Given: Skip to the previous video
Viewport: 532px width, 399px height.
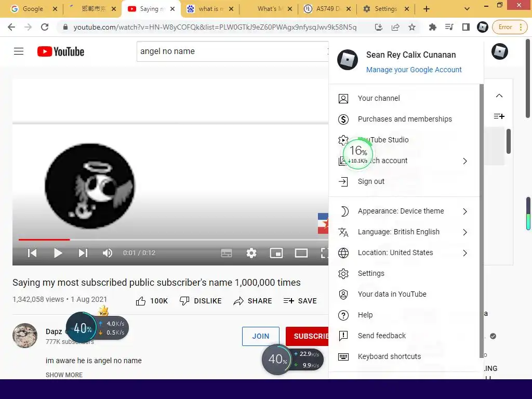Looking at the screenshot, I should click(32, 253).
